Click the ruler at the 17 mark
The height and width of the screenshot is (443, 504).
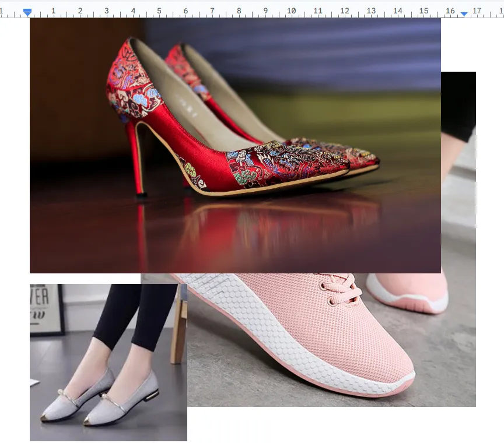(x=477, y=10)
